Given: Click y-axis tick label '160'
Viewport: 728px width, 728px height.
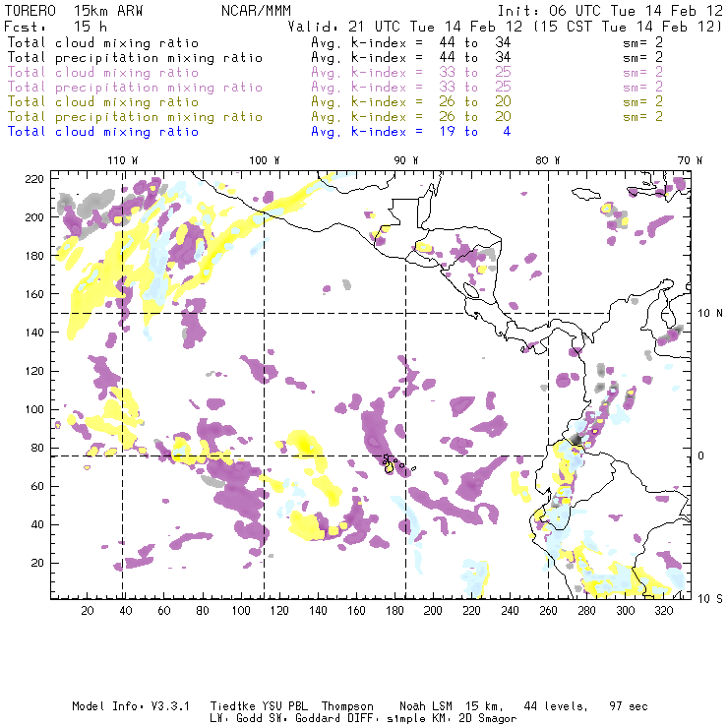Looking at the screenshot, I should [34, 294].
